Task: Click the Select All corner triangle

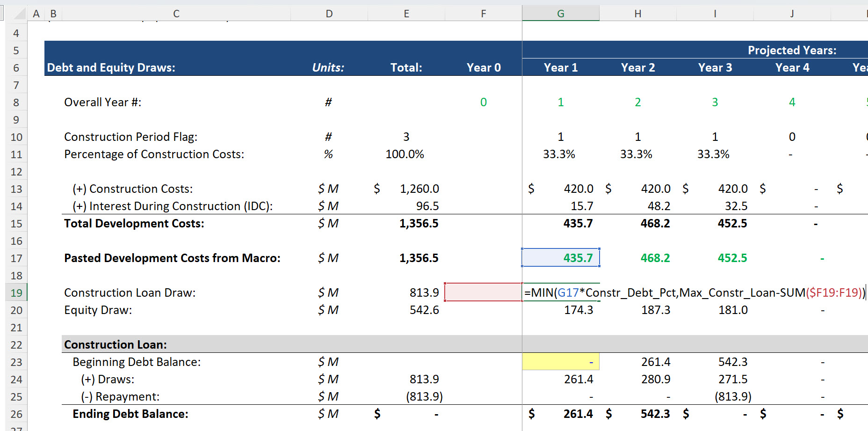Action: click(x=19, y=14)
